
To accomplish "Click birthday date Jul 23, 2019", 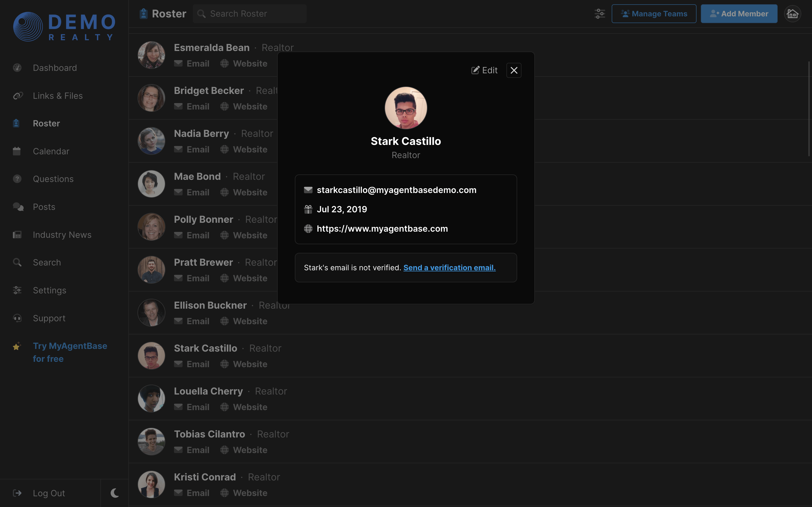I will [342, 209].
